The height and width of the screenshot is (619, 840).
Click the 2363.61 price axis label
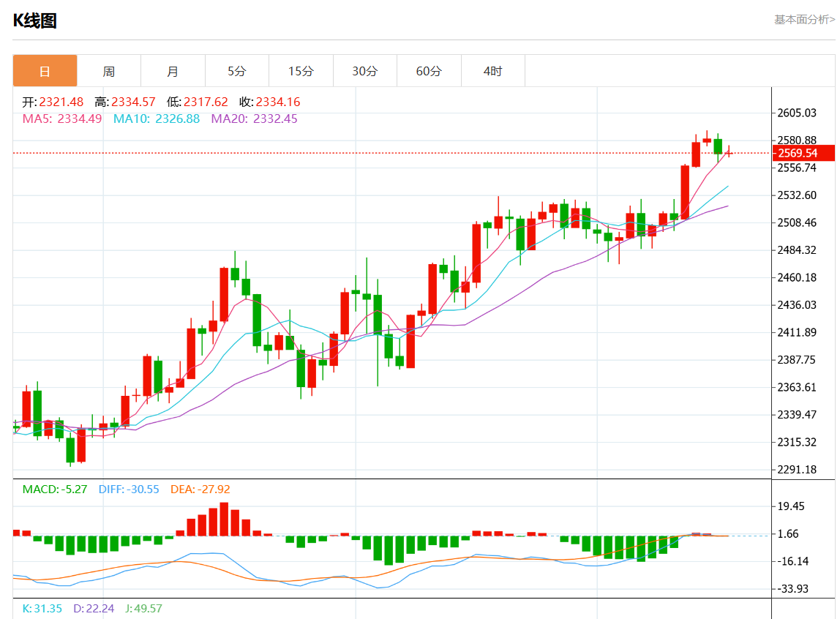point(797,387)
